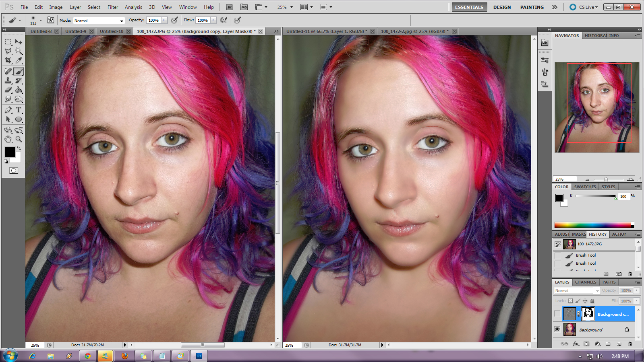Open the Brush Preset picker arrow

pos(41,20)
